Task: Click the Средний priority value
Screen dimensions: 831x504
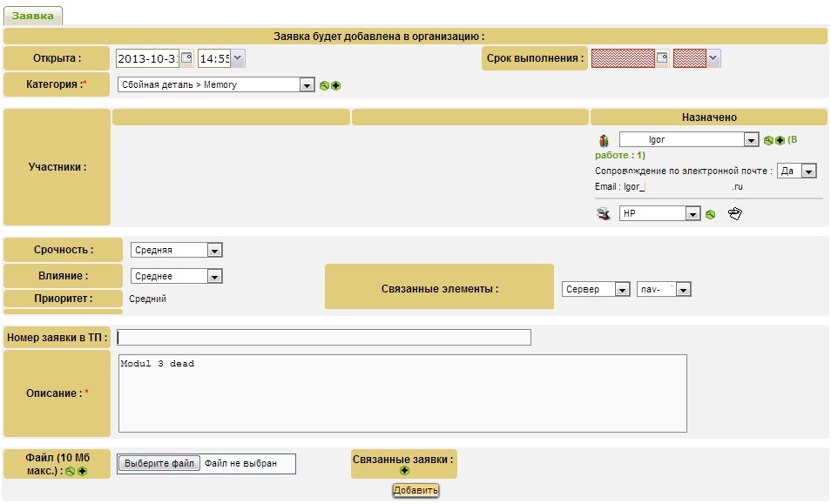Action: (x=148, y=299)
